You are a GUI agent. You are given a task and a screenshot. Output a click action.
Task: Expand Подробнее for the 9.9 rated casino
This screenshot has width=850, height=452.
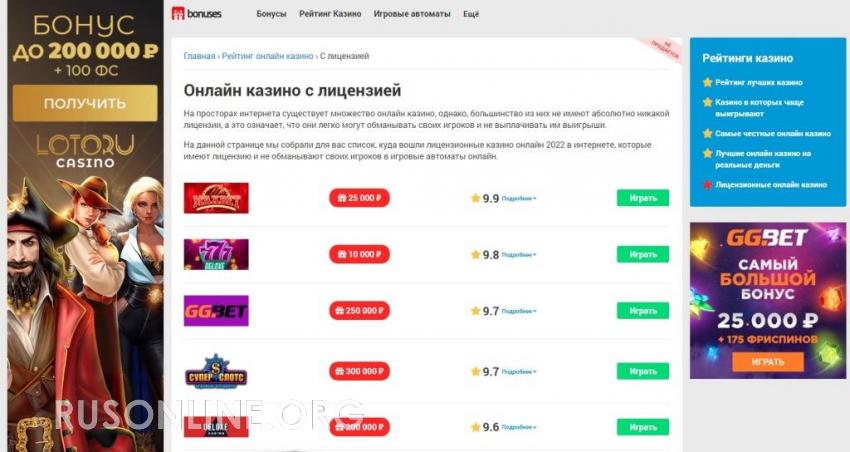[x=519, y=199]
